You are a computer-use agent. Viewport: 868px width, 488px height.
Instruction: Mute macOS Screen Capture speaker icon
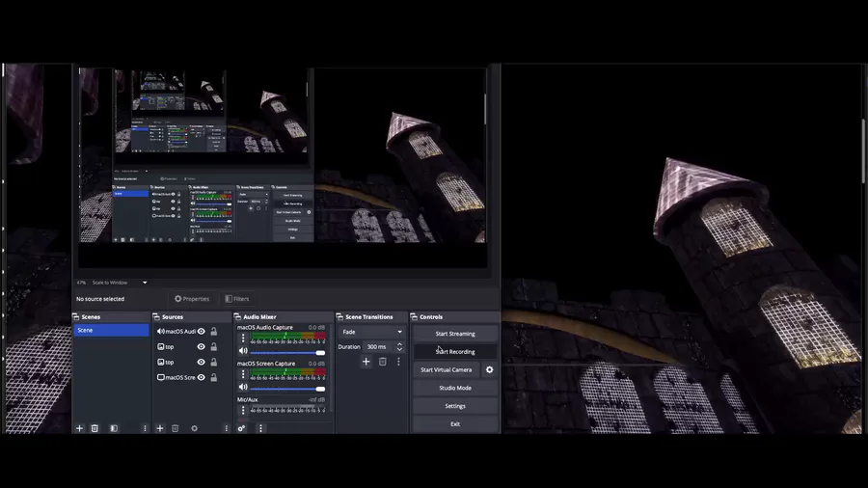[243, 387]
